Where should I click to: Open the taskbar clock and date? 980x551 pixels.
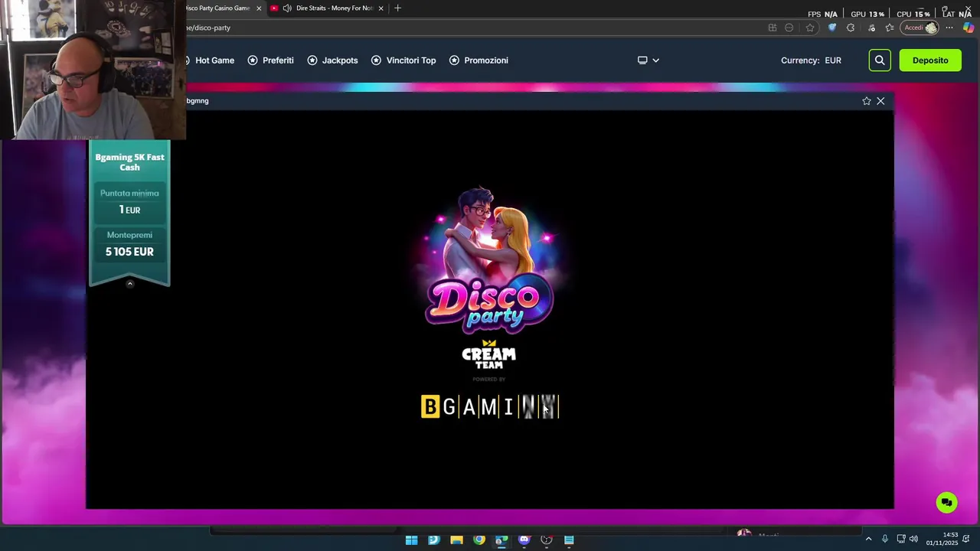(942, 539)
